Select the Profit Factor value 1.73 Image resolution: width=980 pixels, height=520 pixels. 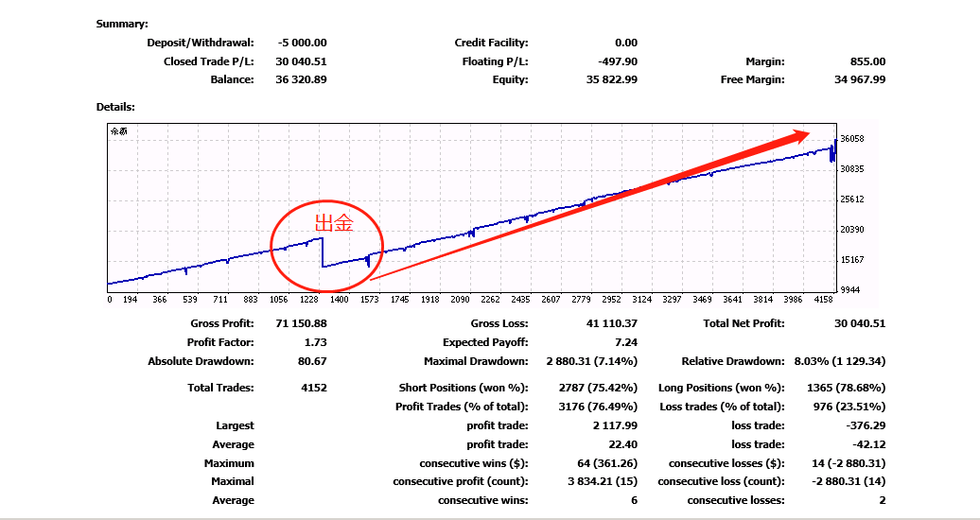tap(316, 342)
